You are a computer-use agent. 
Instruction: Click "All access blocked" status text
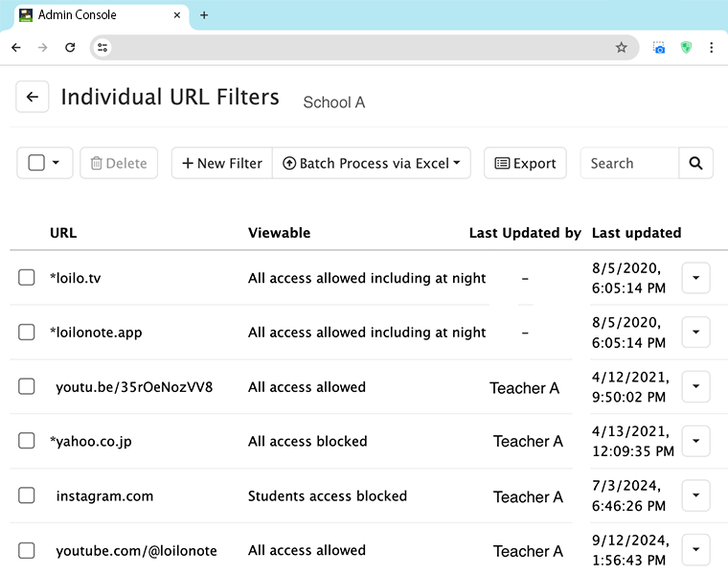307,441
